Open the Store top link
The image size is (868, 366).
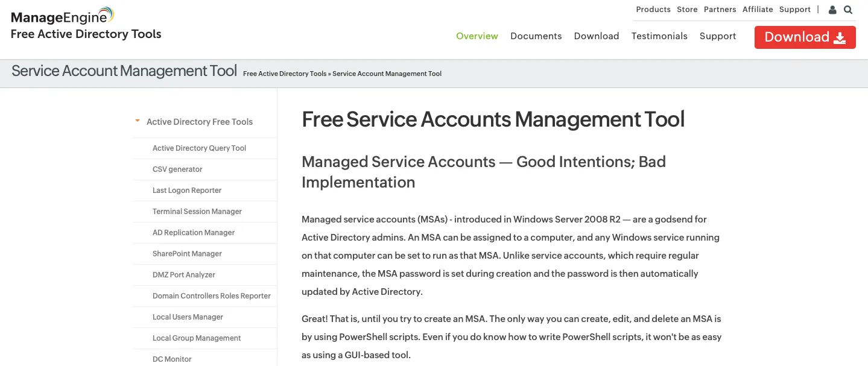[x=687, y=10]
